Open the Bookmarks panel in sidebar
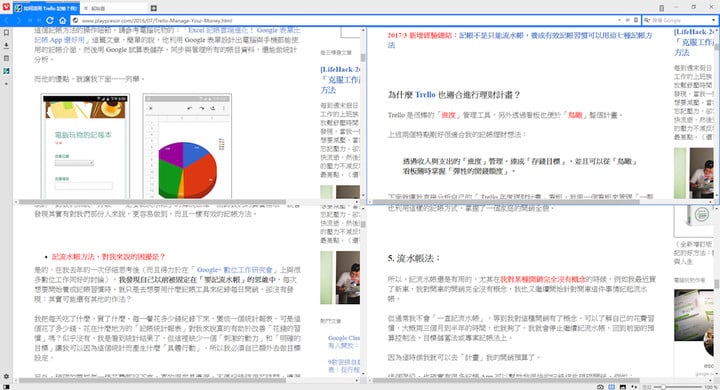The height and width of the screenshot is (390, 720). pos(6,33)
